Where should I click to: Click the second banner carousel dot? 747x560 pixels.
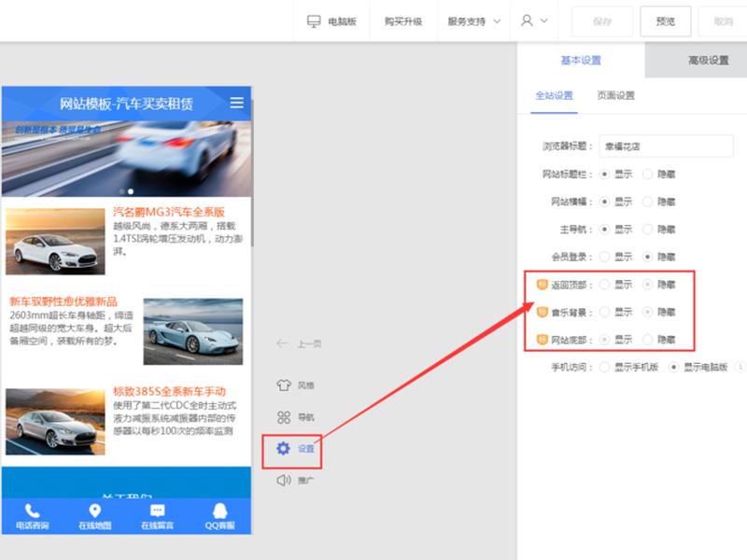tap(131, 191)
